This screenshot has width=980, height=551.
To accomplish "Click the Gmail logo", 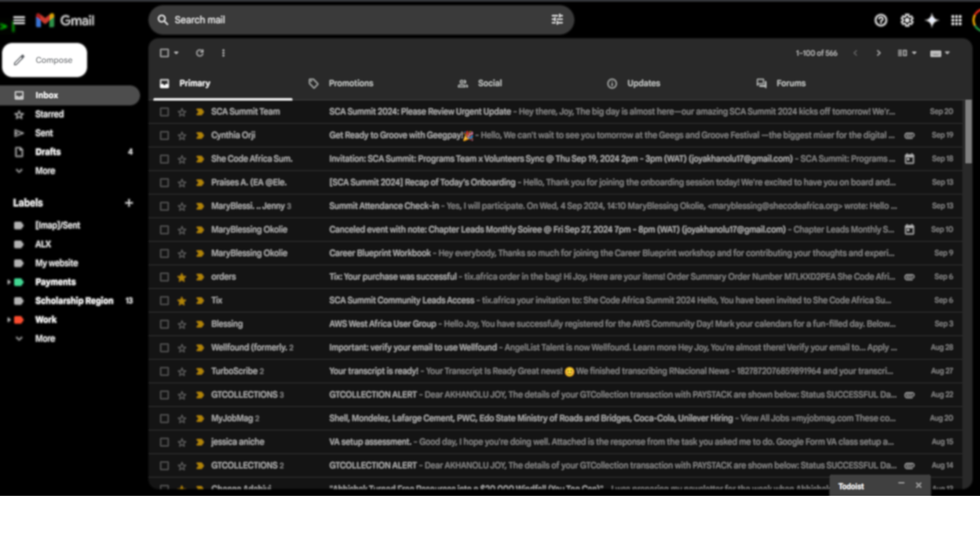I will [65, 20].
